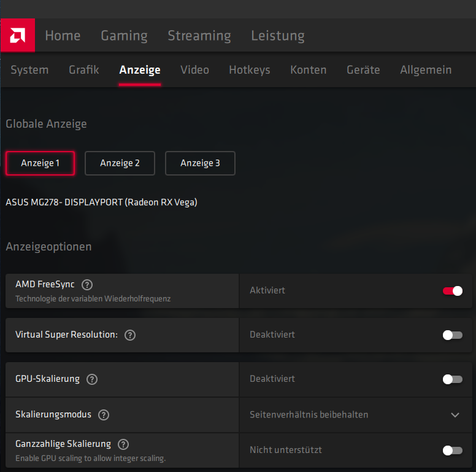
Task: Open help for Virtual Super Resolution
Action: (x=130, y=335)
